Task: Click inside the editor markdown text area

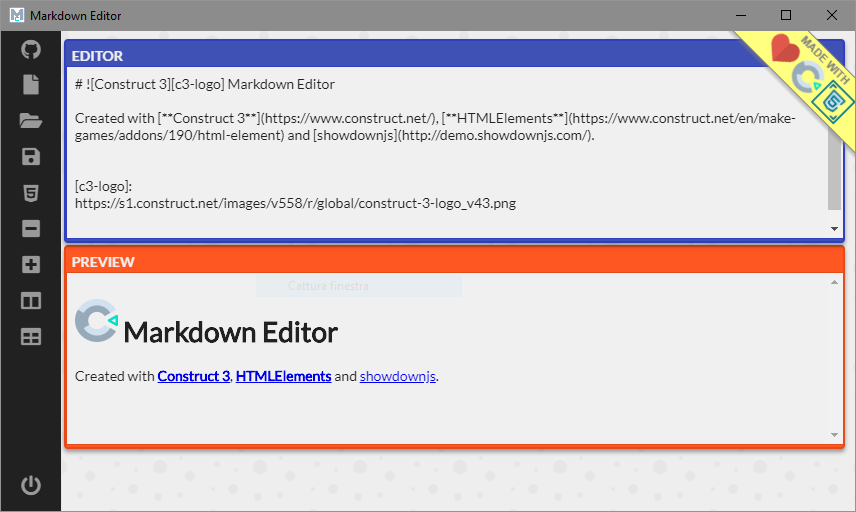Action: click(x=447, y=152)
